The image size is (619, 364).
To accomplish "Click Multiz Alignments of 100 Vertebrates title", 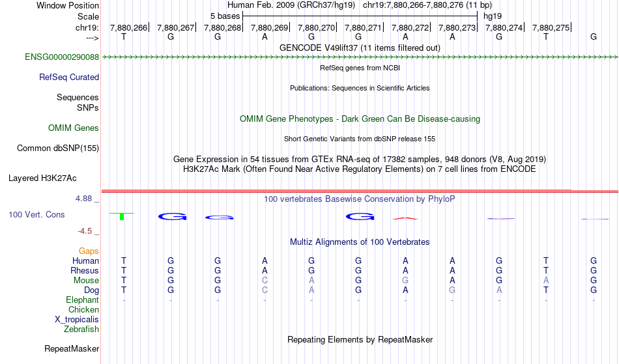I will pyautogui.click(x=360, y=242).
